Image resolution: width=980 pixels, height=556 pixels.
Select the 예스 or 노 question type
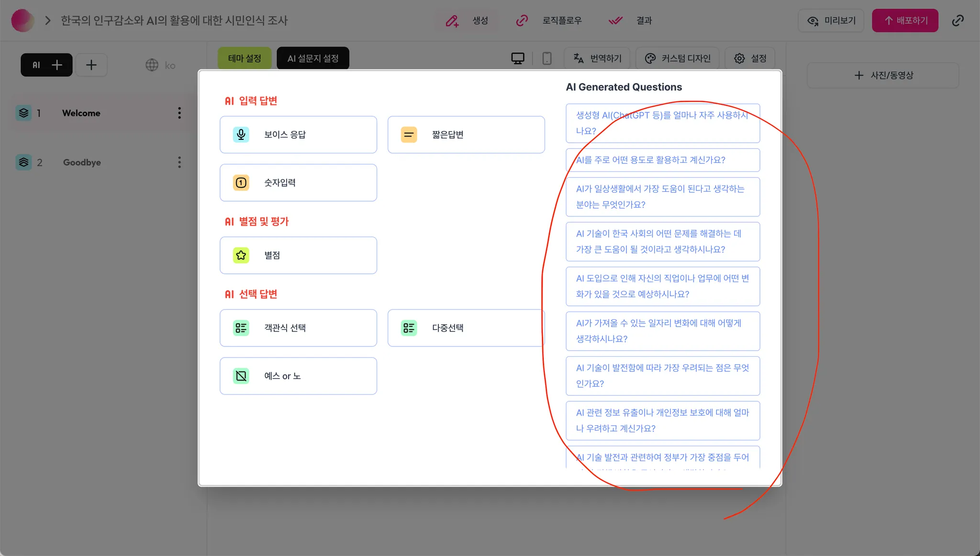coord(298,376)
